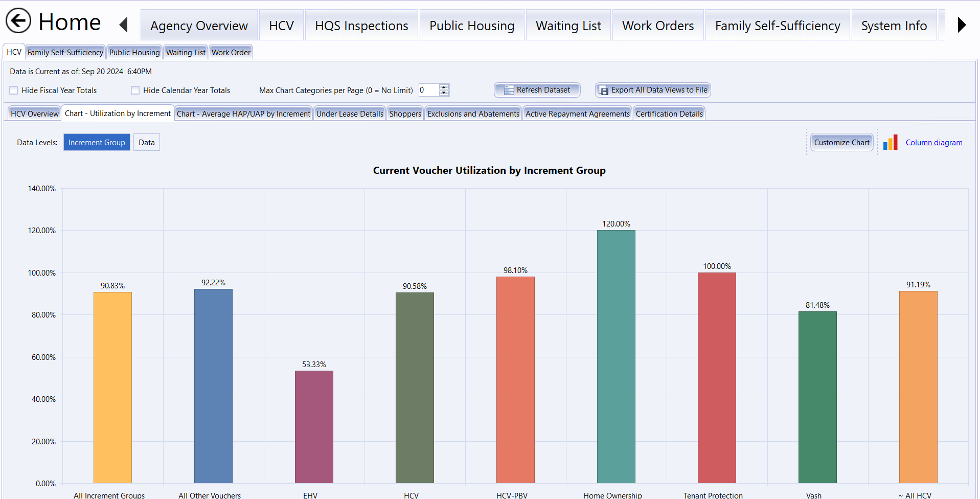The image size is (980, 499).
Task: Open the Shoppers tab
Action: tap(405, 114)
